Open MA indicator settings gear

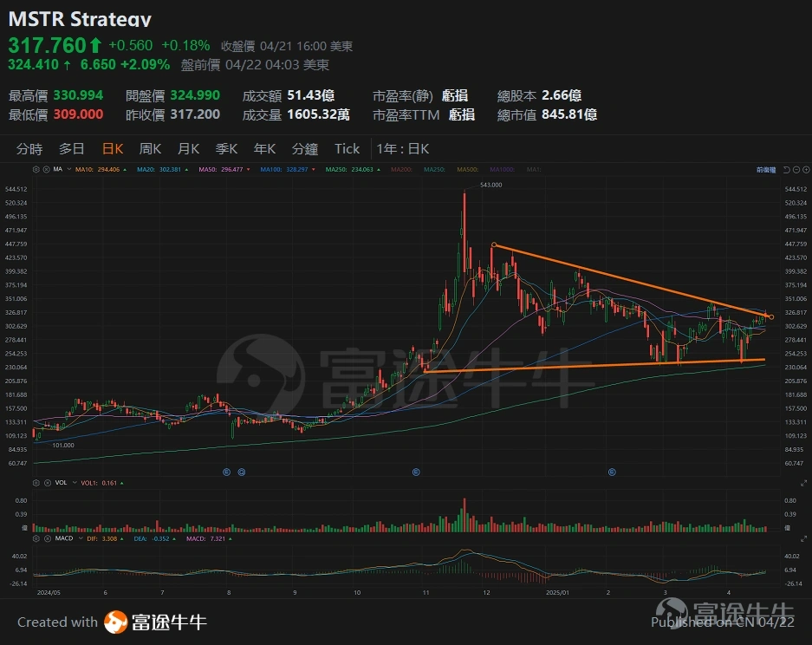point(36,169)
